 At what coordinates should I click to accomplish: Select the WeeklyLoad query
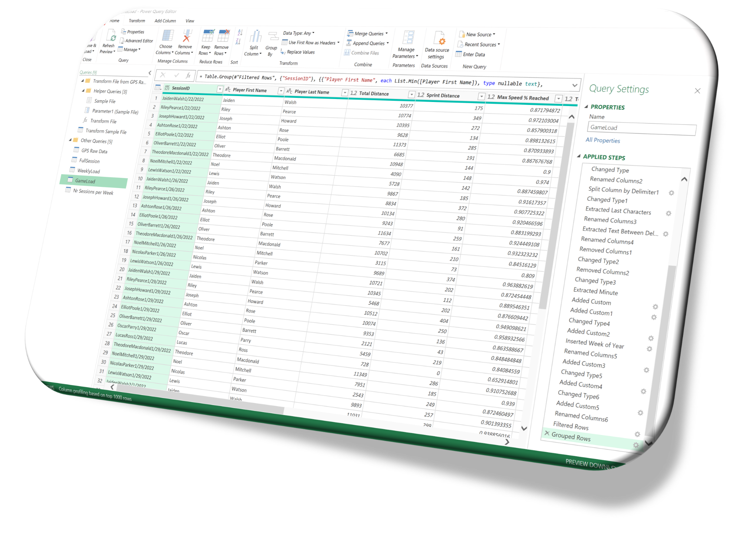click(x=89, y=171)
